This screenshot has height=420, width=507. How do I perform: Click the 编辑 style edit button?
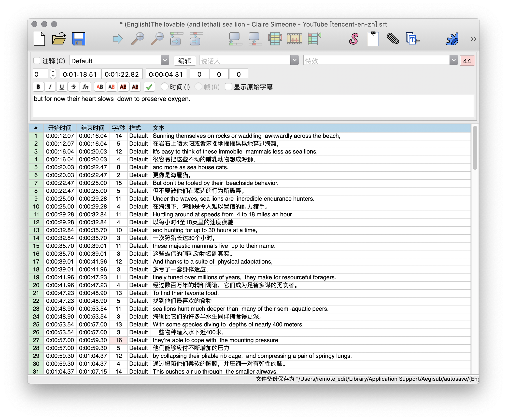pos(185,61)
